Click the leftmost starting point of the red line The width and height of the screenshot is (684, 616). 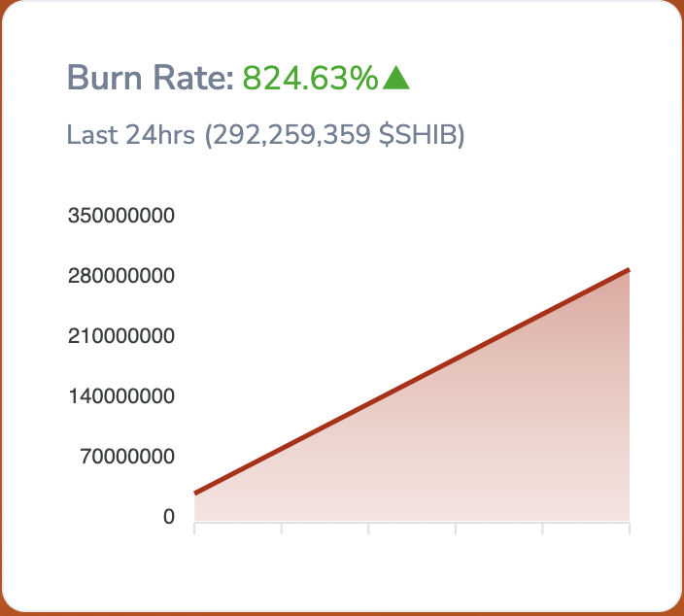[195, 494]
